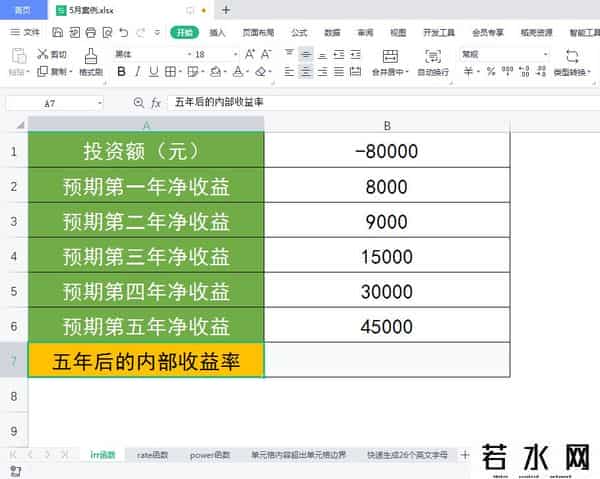Toggle italic formatting
600x479 pixels.
click(139, 72)
